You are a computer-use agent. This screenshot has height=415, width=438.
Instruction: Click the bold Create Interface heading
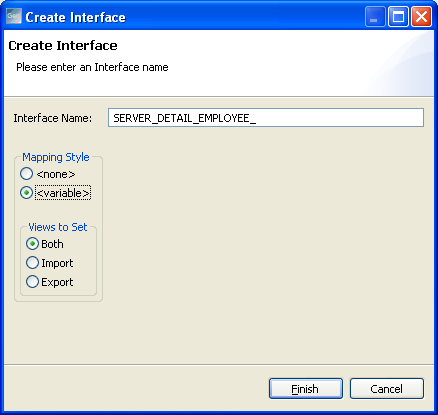click(x=63, y=46)
